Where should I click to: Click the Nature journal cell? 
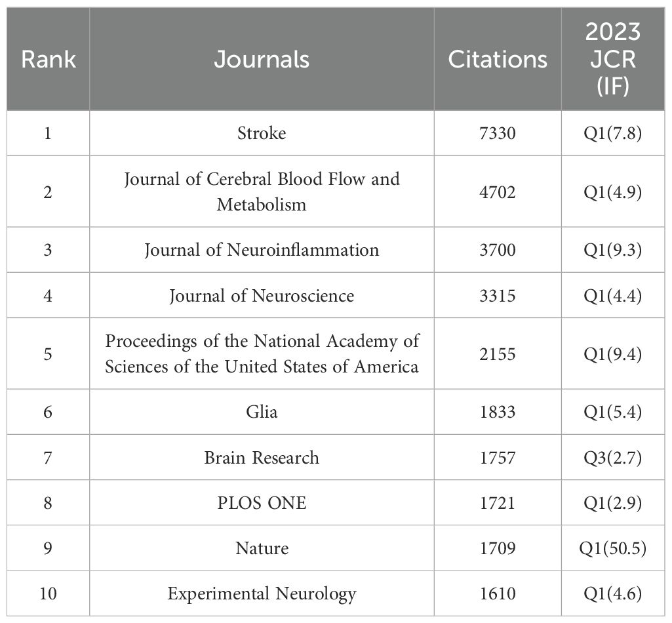[x=262, y=548]
